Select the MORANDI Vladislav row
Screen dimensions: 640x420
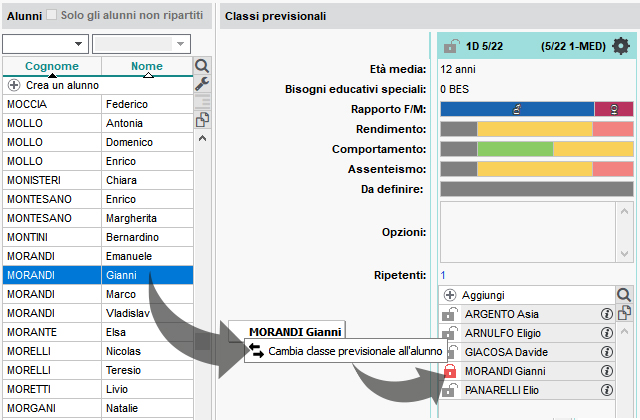(x=98, y=313)
